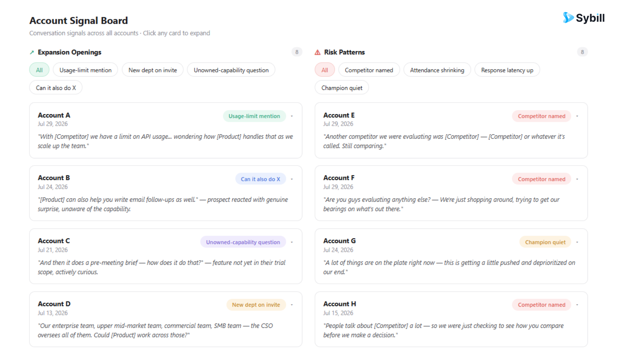Open the Account D card title
Screen dimensions: 618x364
pos(54,304)
